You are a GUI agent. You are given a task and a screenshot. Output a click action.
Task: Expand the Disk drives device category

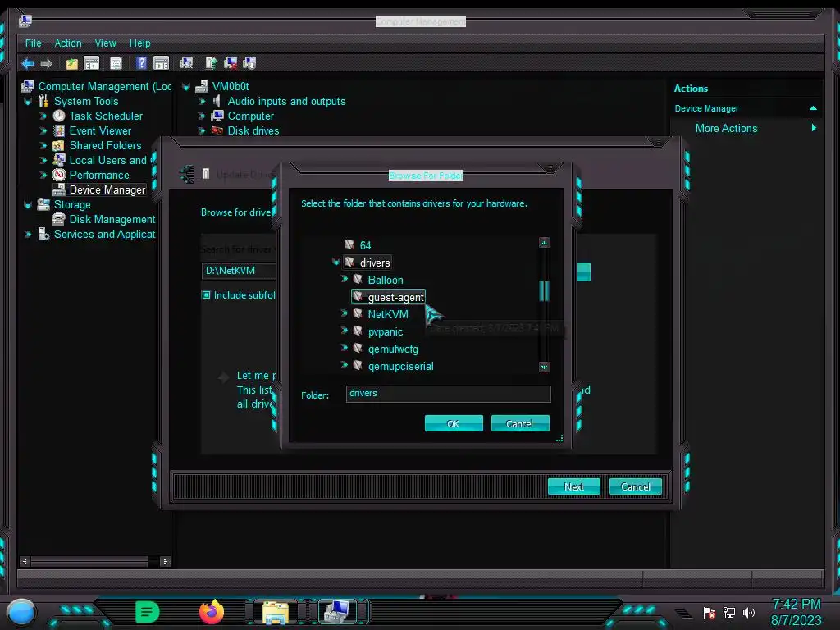click(202, 130)
